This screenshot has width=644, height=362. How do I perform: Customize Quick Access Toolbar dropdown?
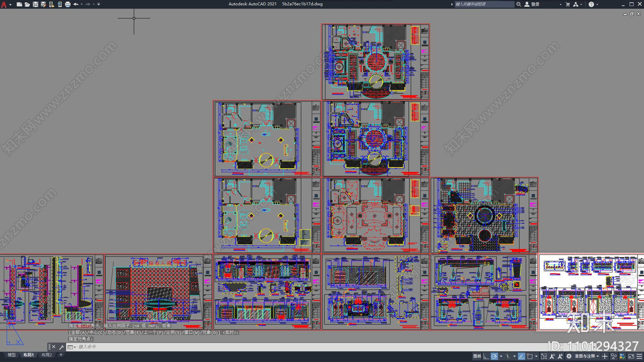pyautogui.click(x=99, y=4)
